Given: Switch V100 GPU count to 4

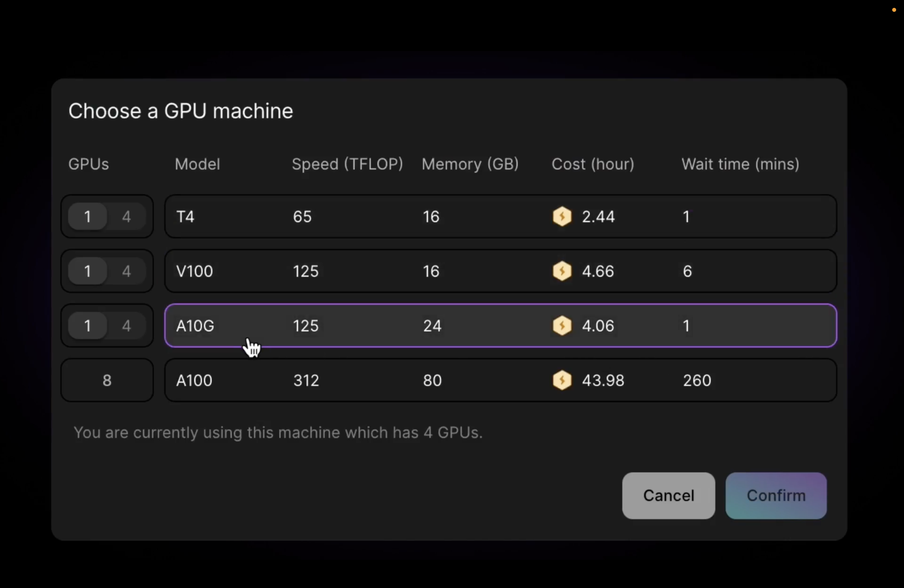Looking at the screenshot, I should (126, 271).
